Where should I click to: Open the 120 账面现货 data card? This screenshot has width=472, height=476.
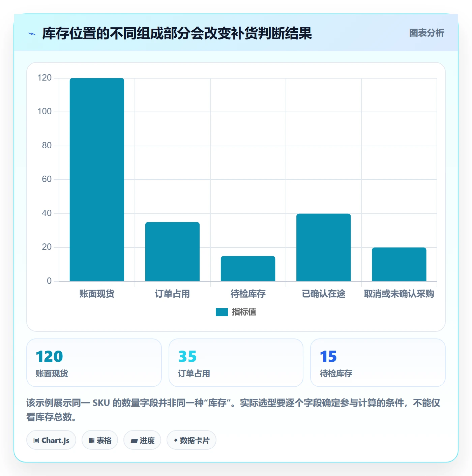coord(94,363)
